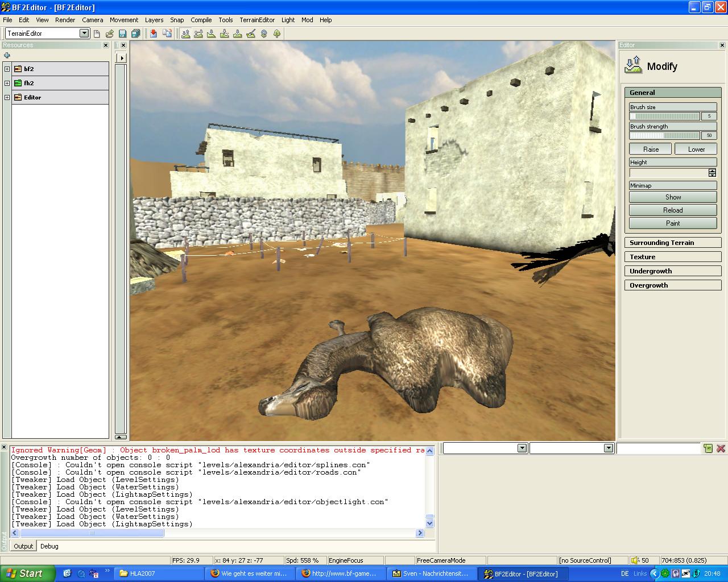
Task: Open the first dropdown below the viewport
Action: (x=522, y=448)
